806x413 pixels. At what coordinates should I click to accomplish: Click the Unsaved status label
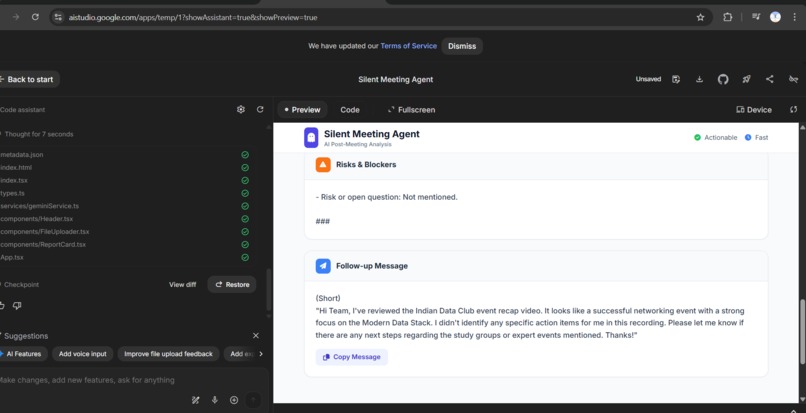[648, 79]
